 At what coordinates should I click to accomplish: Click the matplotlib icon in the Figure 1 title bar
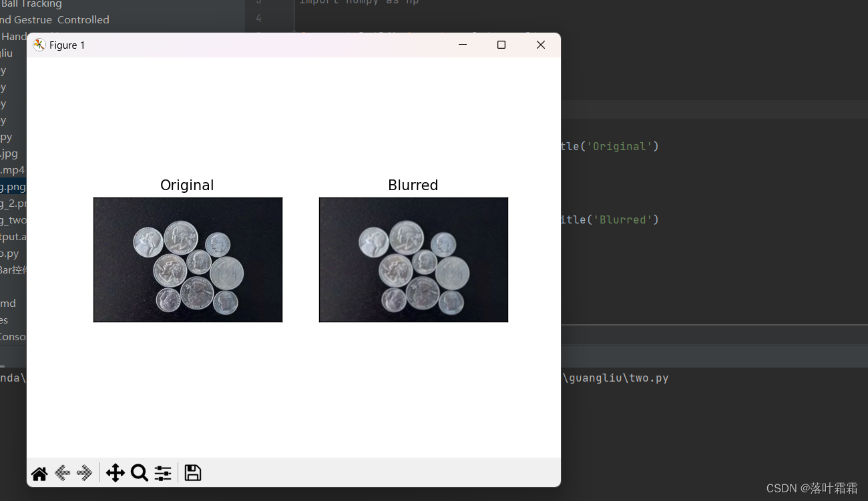click(x=39, y=45)
